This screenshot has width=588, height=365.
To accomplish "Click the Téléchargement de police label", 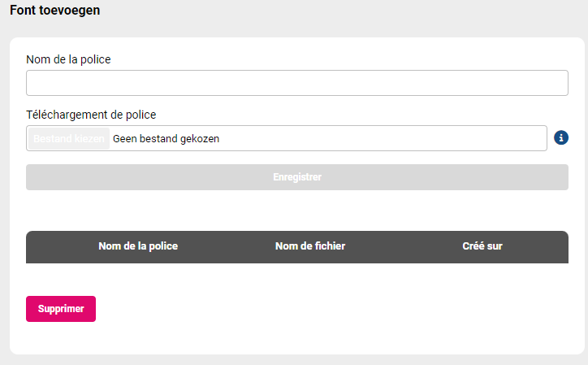I will (91, 115).
